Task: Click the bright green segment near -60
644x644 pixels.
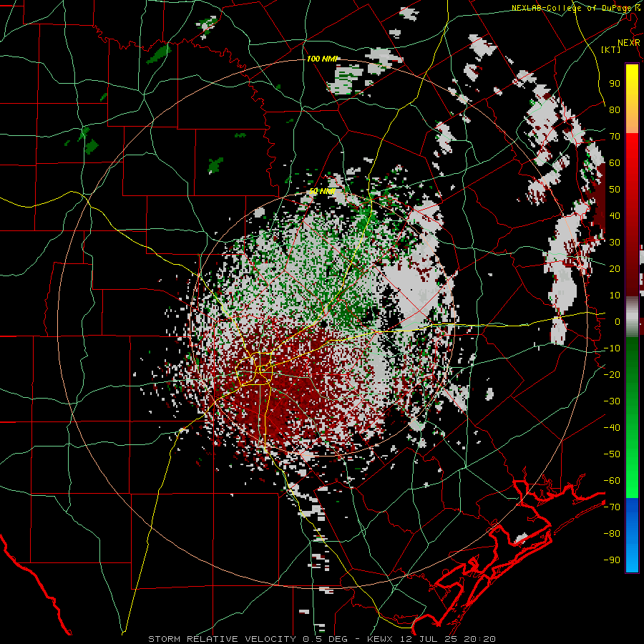Action: [632, 481]
